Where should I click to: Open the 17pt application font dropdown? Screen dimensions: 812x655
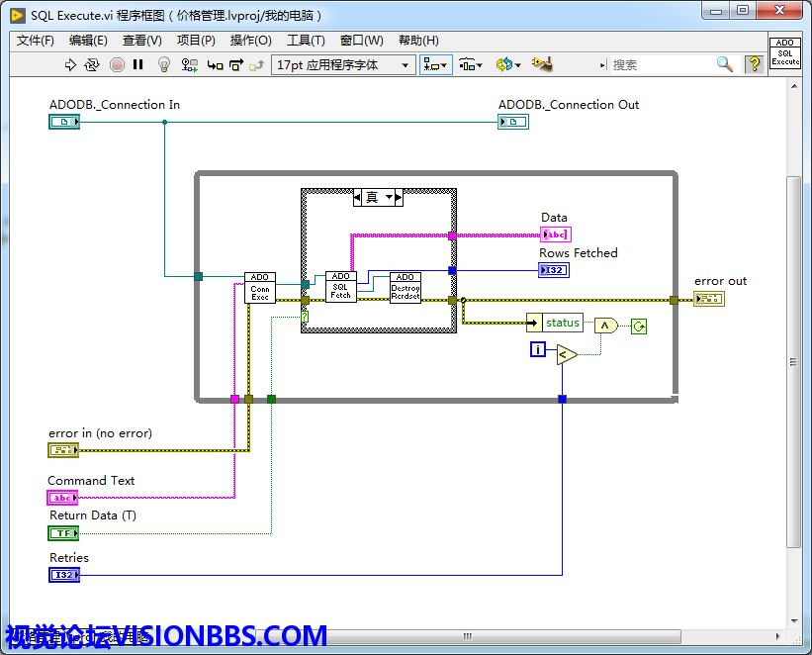pyautogui.click(x=343, y=64)
